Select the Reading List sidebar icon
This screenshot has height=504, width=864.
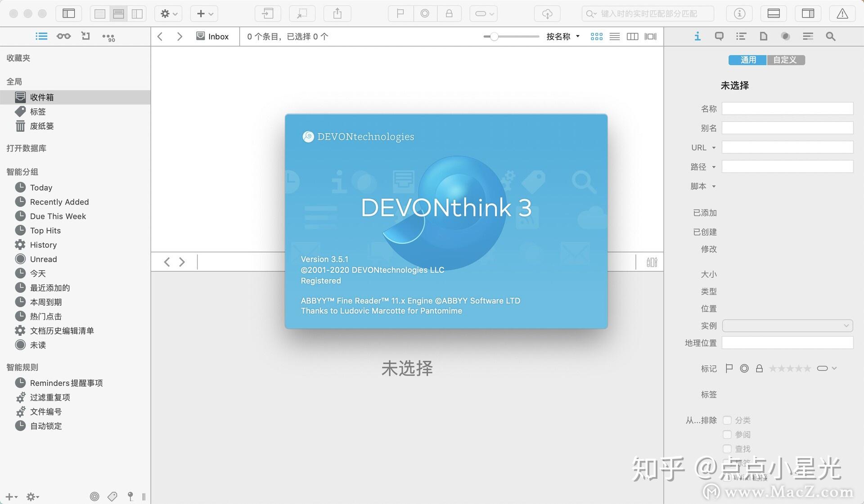[63, 36]
